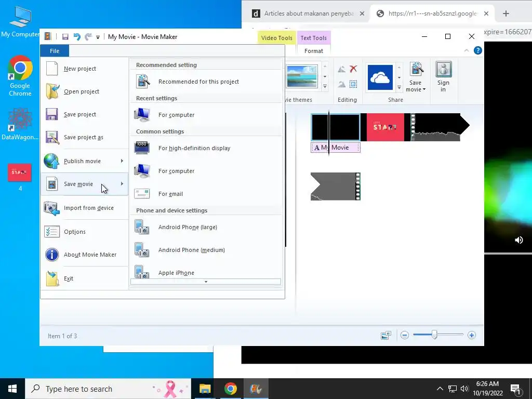Select Save project as entry
Screen dimensions: 532x399
click(84, 137)
